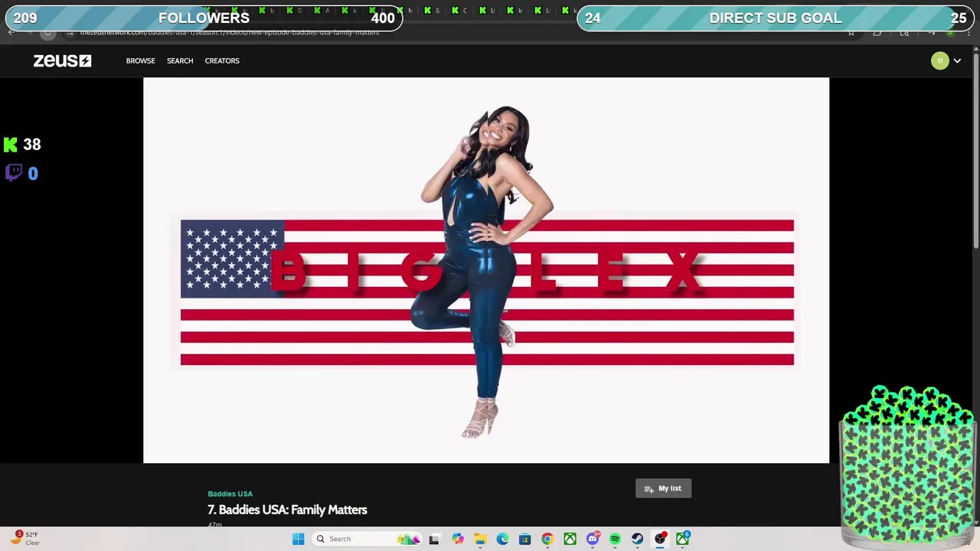Click the green profile avatar
The width and height of the screenshot is (980, 551).
click(x=939, y=60)
